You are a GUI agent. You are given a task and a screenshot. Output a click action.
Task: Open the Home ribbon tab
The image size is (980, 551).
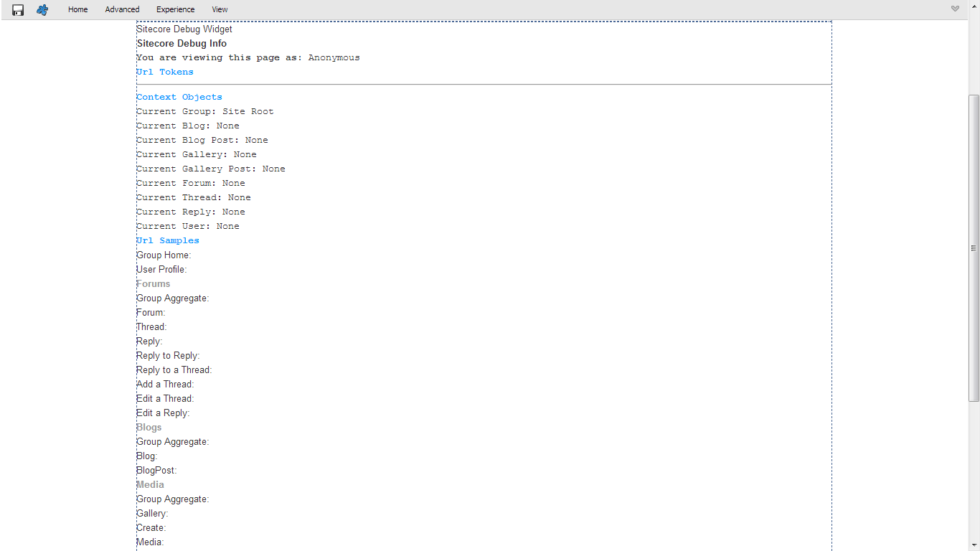pyautogui.click(x=78, y=9)
